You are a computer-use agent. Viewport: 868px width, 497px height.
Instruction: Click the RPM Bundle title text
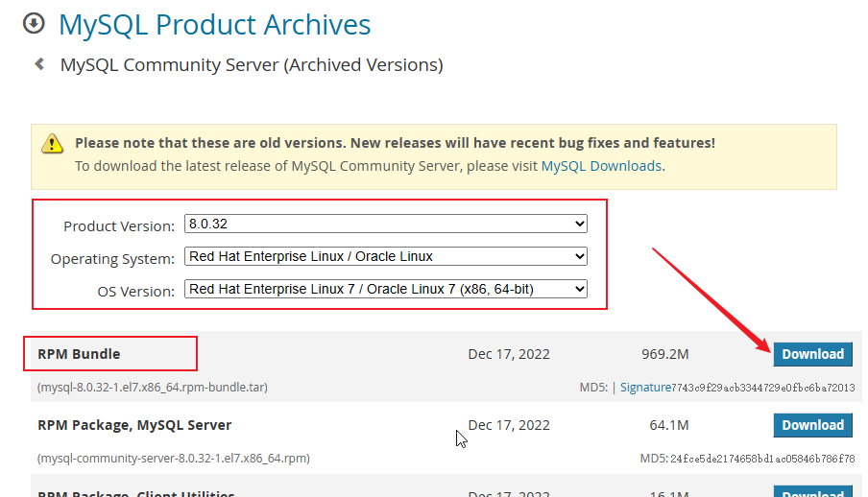coord(79,354)
